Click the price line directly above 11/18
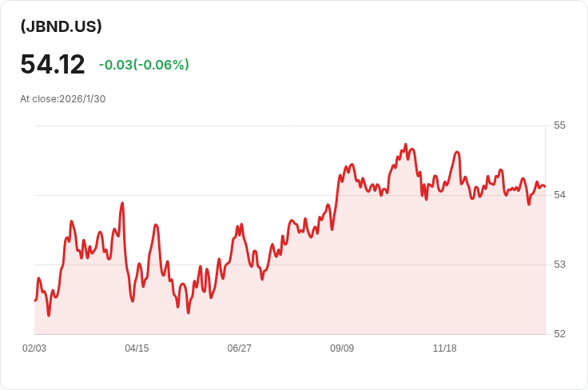The width and height of the screenshot is (588, 390). pos(444,184)
